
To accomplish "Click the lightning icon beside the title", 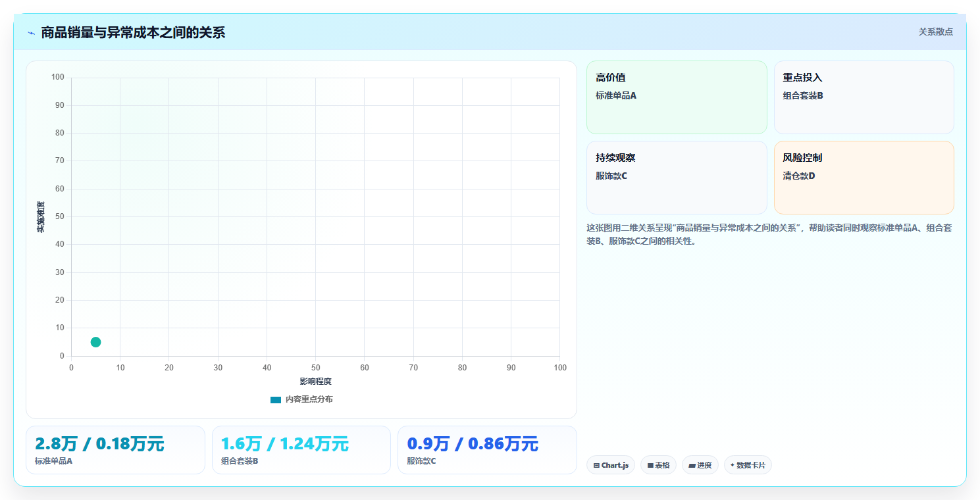I will click(31, 32).
